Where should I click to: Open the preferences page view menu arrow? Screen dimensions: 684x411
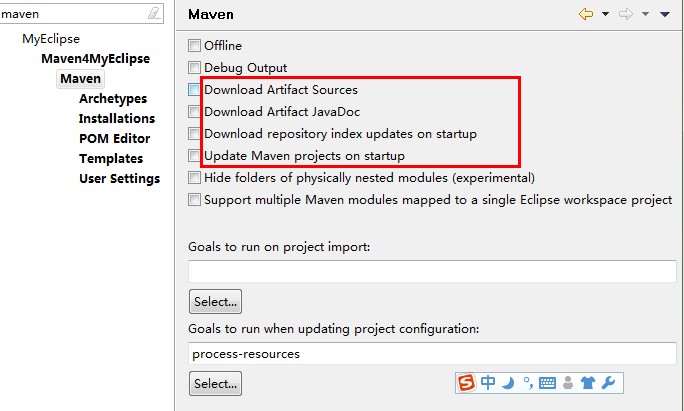(664, 14)
